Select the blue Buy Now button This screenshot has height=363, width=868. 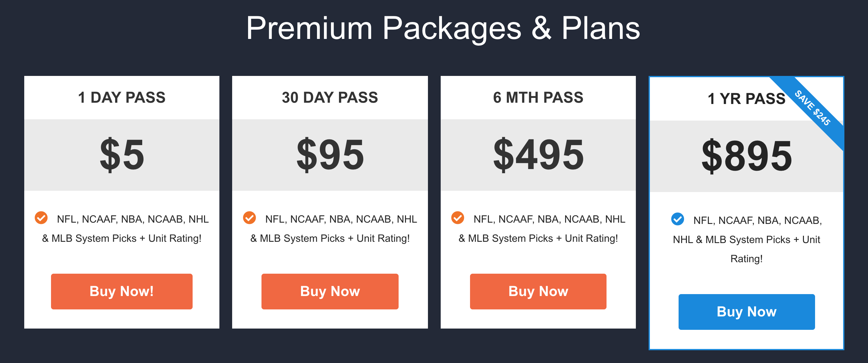tap(747, 312)
